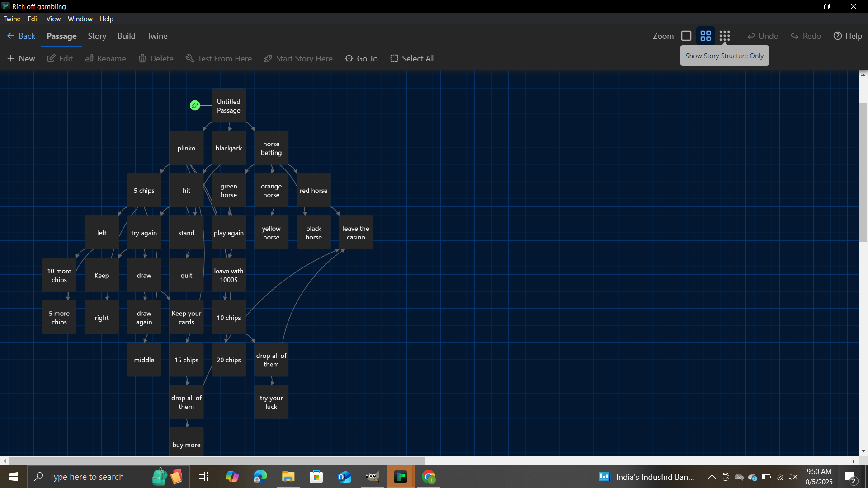Click the Edit passage button
The width and height of the screenshot is (868, 488).
click(60, 58)
